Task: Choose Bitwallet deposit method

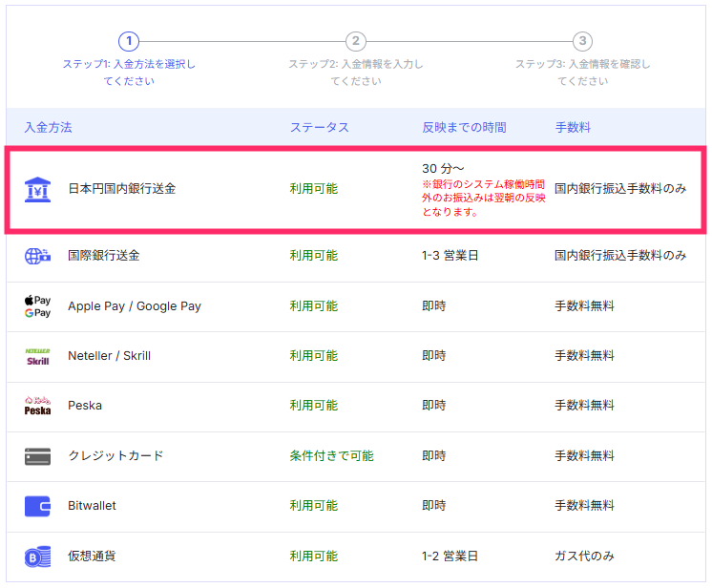Action: coord(92,506)
